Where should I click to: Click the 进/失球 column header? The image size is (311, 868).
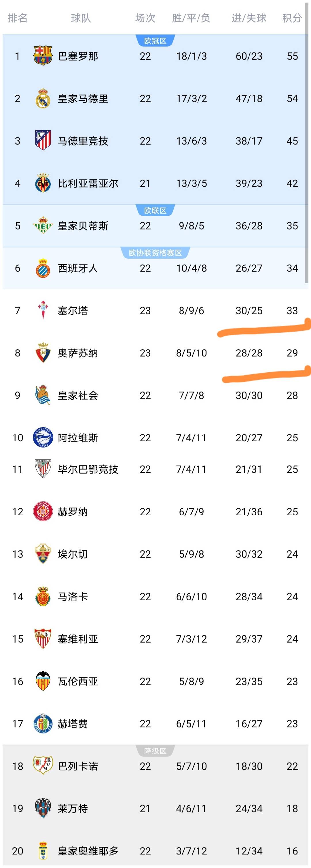[x=249, y=18]
